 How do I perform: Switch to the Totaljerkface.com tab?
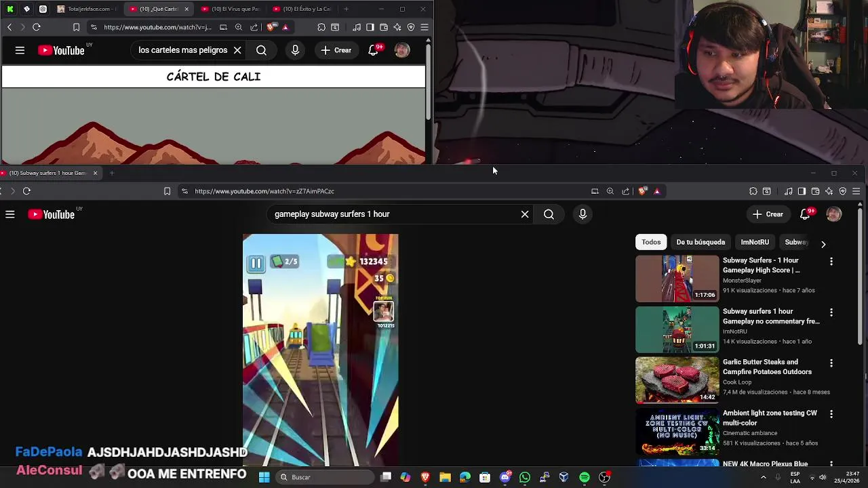pyautogui.click(x=87, y=9)
